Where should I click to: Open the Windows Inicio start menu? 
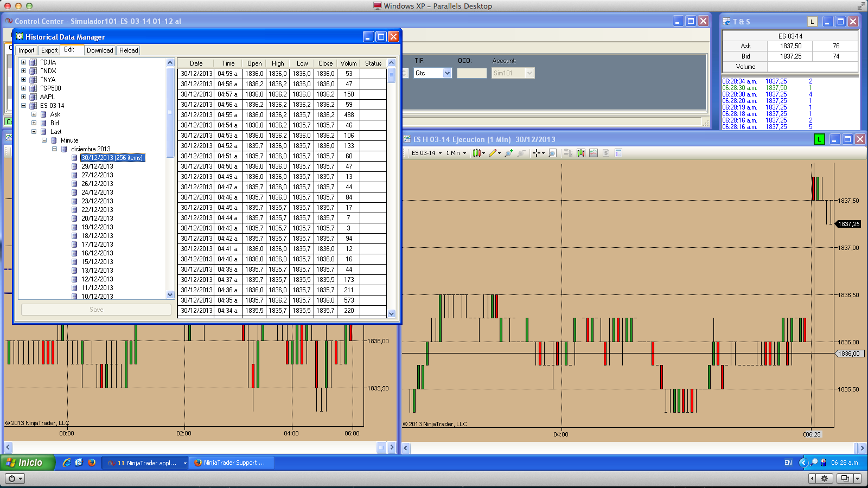28,463
